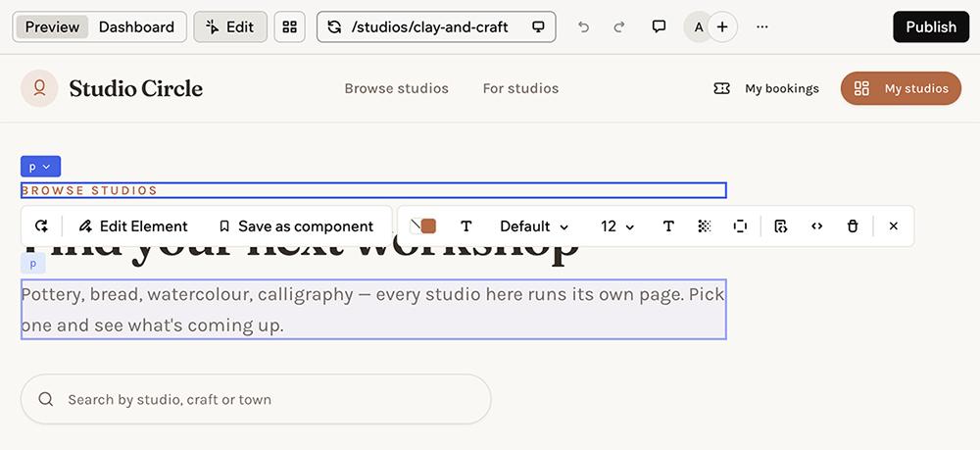The height and width of the screenshot is (450, 980).
Task: Click the ticket icon next to My bookings
Action: coord(722,89)
